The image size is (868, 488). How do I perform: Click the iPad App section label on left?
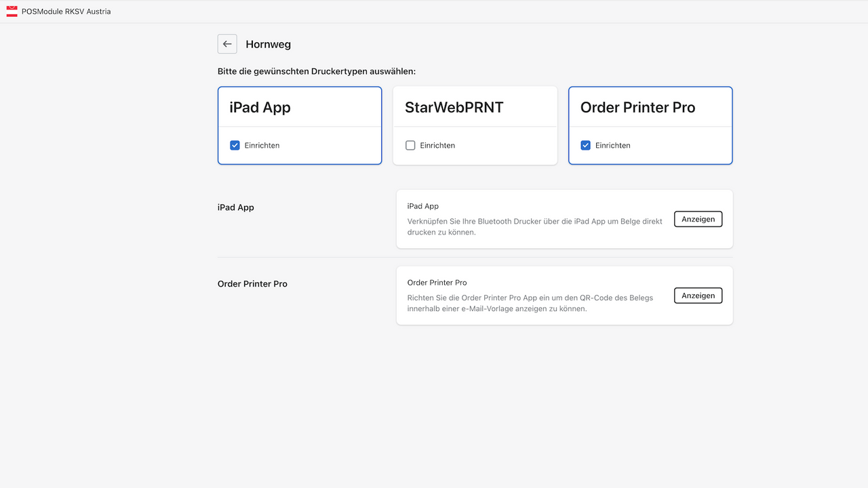236,207
